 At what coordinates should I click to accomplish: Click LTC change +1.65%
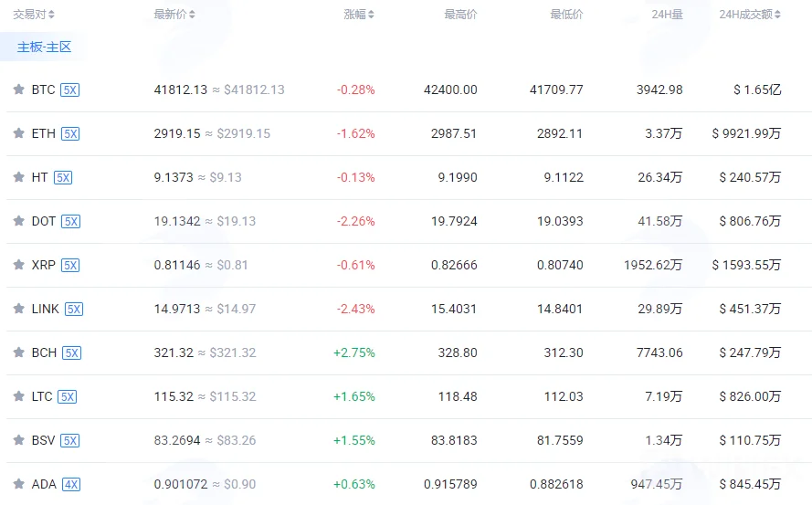pos(354,396)
